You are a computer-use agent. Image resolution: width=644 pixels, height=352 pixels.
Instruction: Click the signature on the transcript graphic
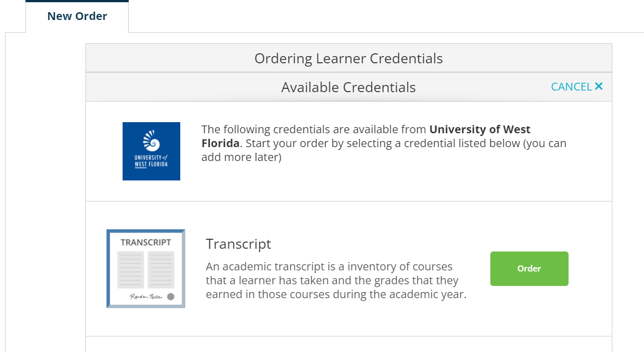tap(146, 296)
